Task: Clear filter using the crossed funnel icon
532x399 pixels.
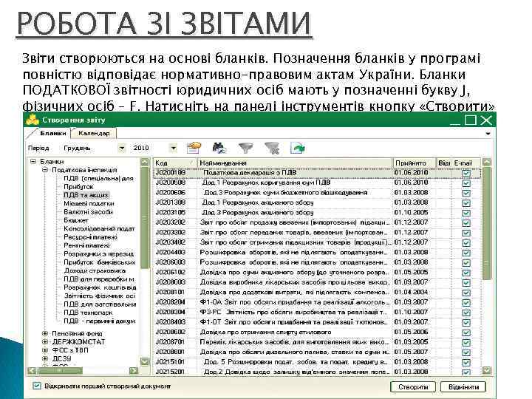Action: [272, 148]
